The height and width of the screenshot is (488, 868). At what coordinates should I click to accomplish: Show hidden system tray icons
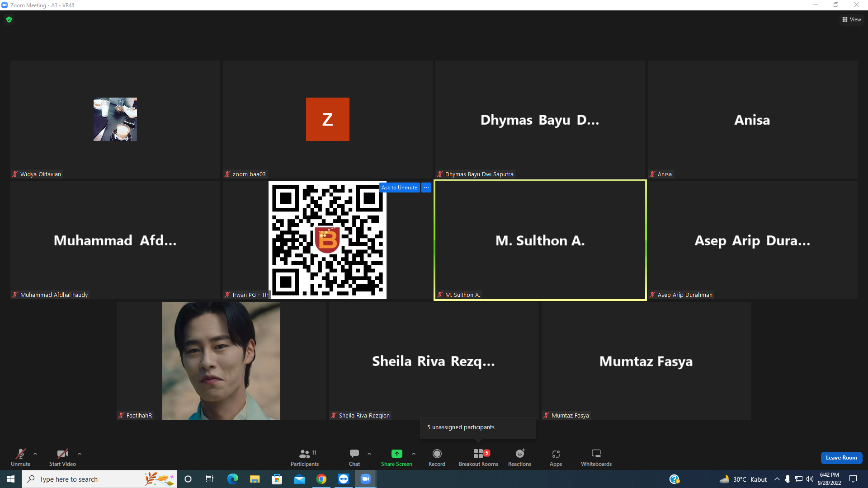coord(777,479)
